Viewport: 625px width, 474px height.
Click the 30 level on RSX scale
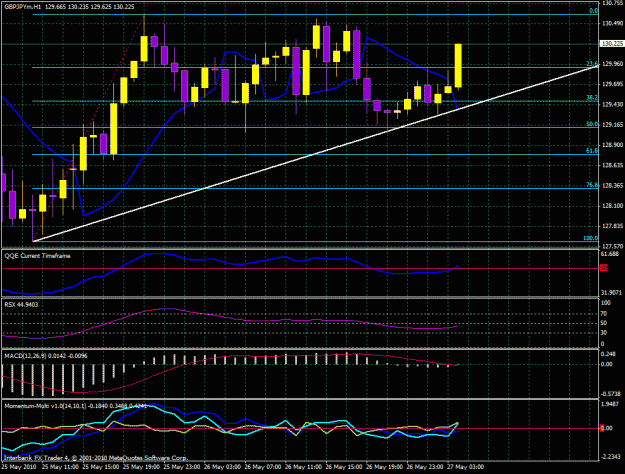(603, 332)
